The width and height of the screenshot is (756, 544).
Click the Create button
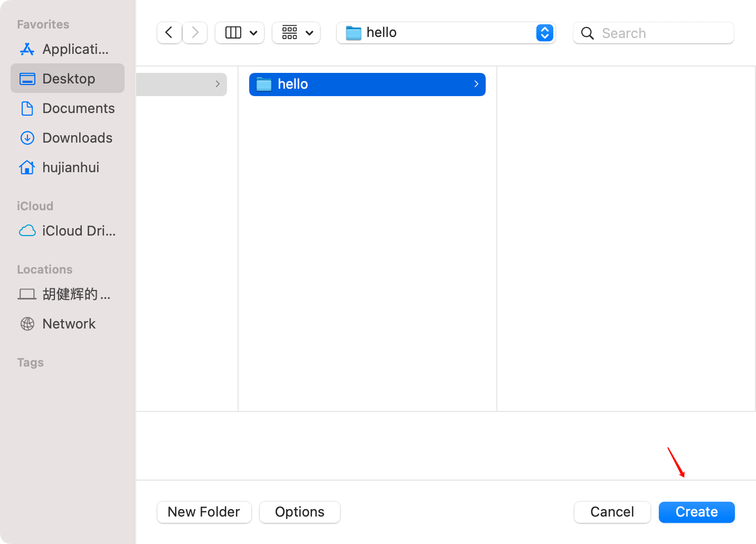click(x=697, y=512)
